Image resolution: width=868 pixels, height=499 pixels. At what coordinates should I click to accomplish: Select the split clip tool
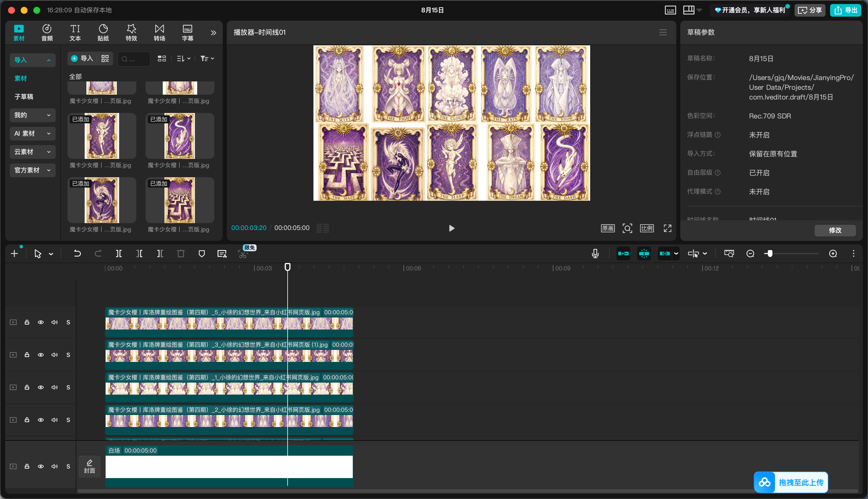(119, 254)
